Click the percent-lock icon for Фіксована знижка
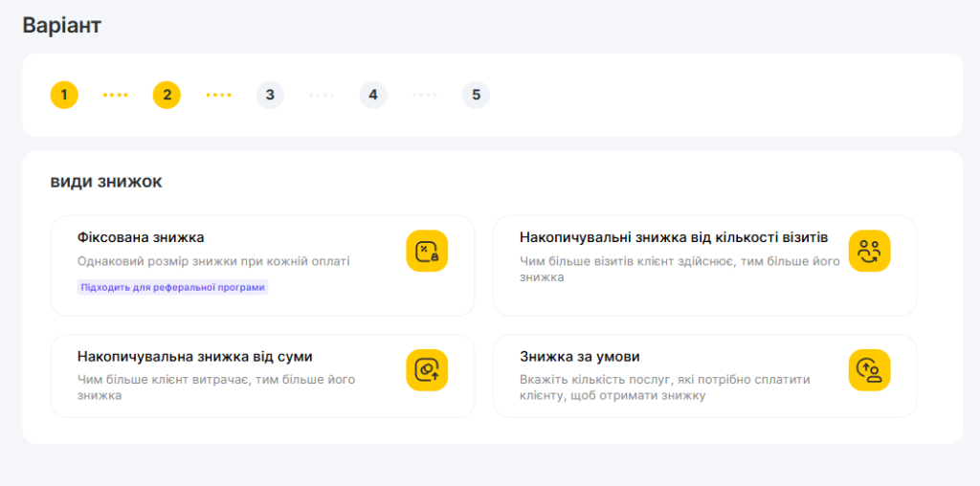This screenshot has width=980, height=486. point(427,251)
